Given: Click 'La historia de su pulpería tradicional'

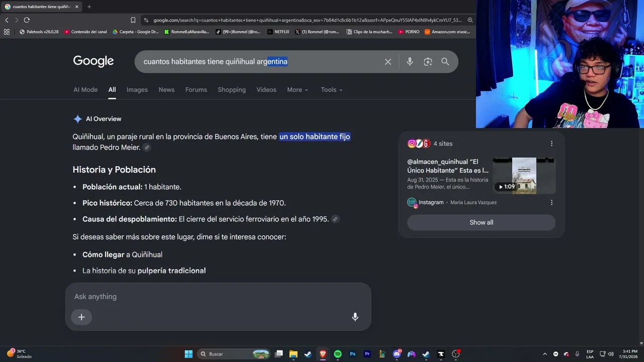Looking at the screenshot, I should [144, 271].
